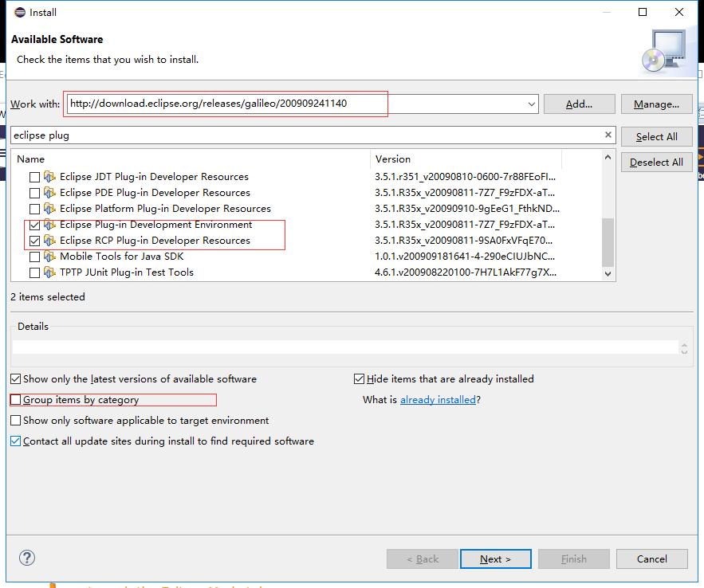The height and width of the screenshot is (588, 704).
Task: Follow the already installed hyperlink
Action: pos(438,399)
